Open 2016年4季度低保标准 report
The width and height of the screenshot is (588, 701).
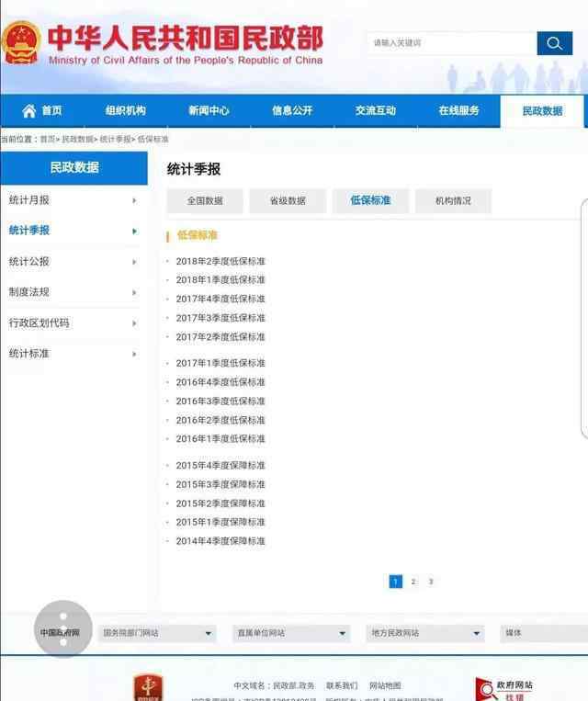(220, 382)
